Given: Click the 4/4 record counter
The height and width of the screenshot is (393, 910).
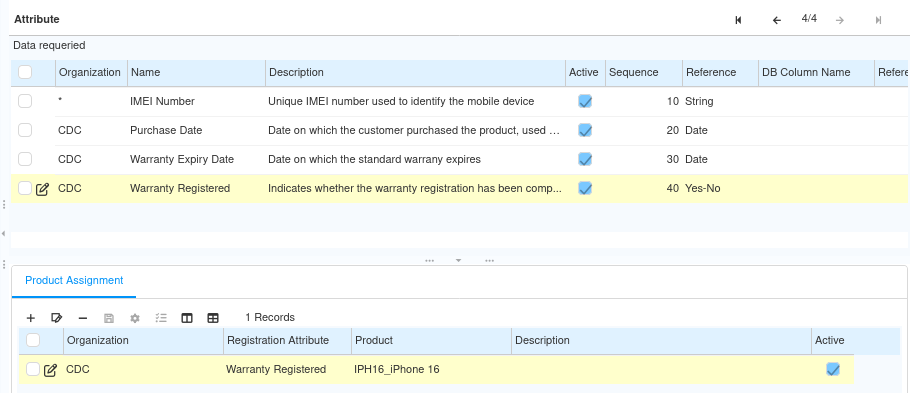Looking at the screenshot, I should click(x=809, y=19).
